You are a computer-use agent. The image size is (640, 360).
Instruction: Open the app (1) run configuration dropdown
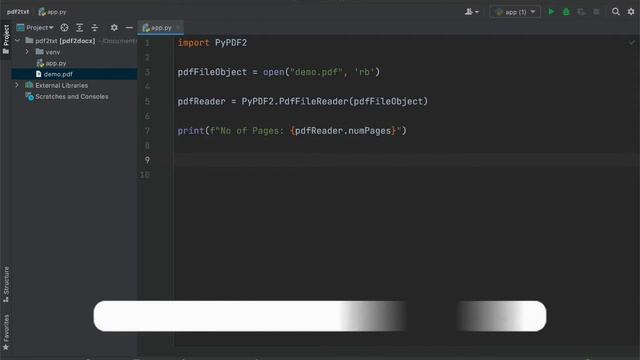[515, 12]
